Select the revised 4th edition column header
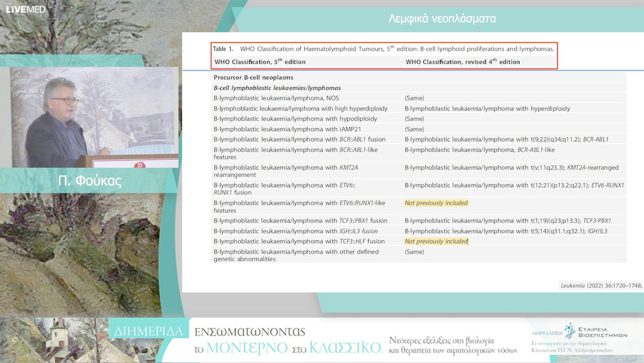644x363 pixels. click(462, 62)
